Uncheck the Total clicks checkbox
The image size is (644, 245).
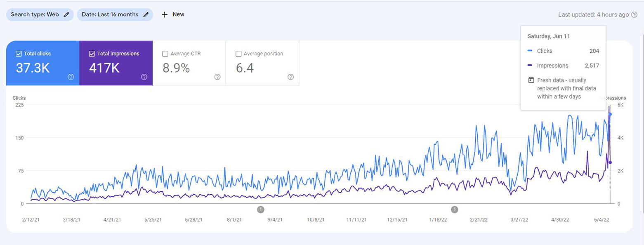[19, 54]
